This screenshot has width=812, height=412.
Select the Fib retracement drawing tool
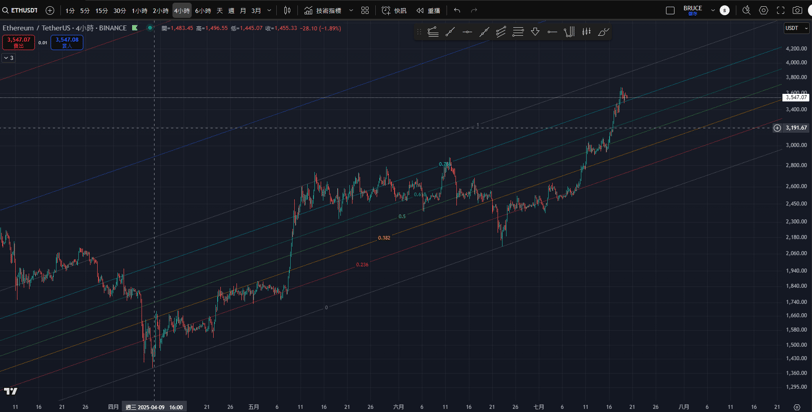433,32
